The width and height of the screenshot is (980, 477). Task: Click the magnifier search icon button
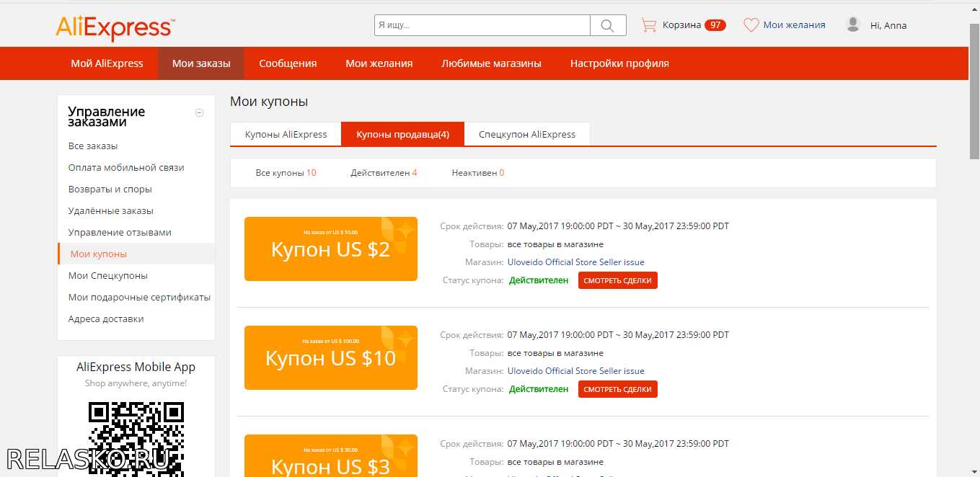click(x=608, y=25)
